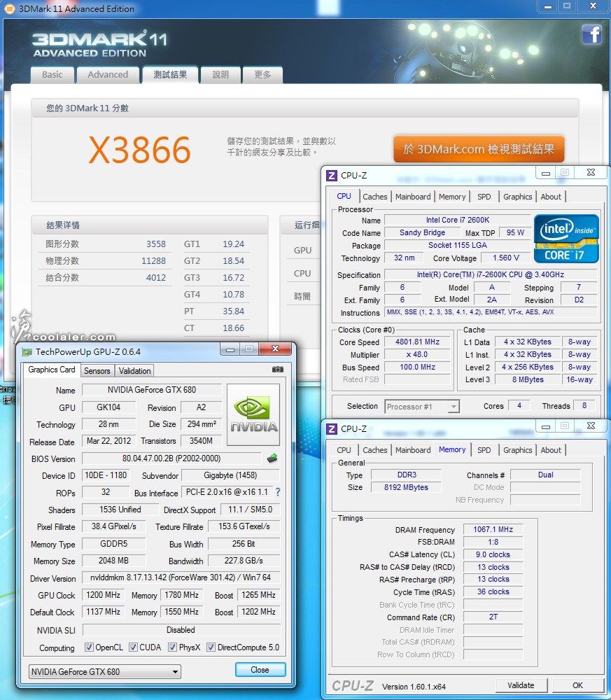Screen dimensions: 611x700
Task: Click the Core Voltage 1.560 V value
Action: point(506,258)
